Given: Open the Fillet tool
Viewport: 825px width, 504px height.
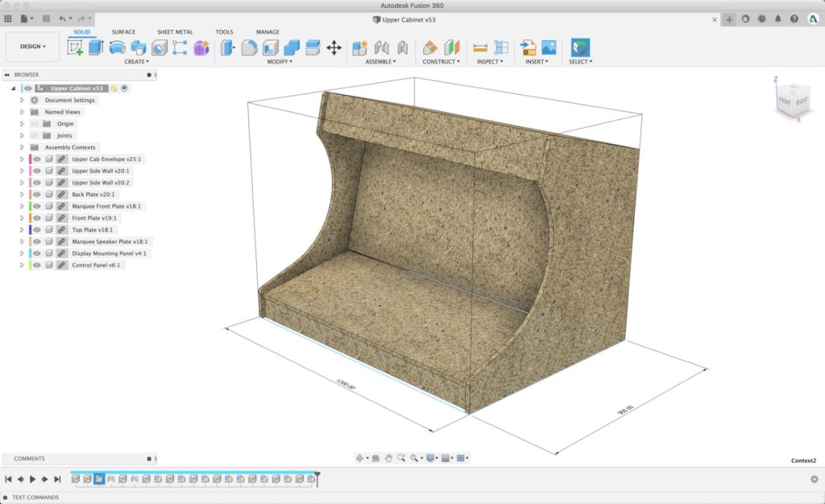Looking at the screenshot, I should point(248,48).
